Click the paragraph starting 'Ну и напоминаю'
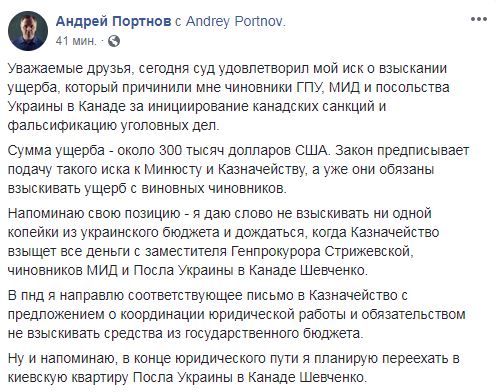496x392 pixels. click(234, 368)
